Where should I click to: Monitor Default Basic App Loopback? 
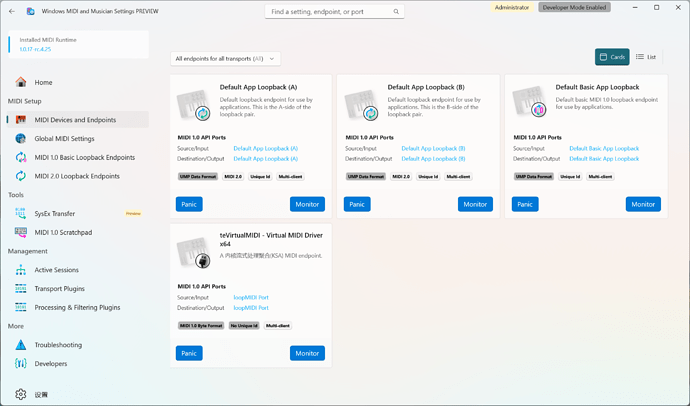[x=643, y=204]
